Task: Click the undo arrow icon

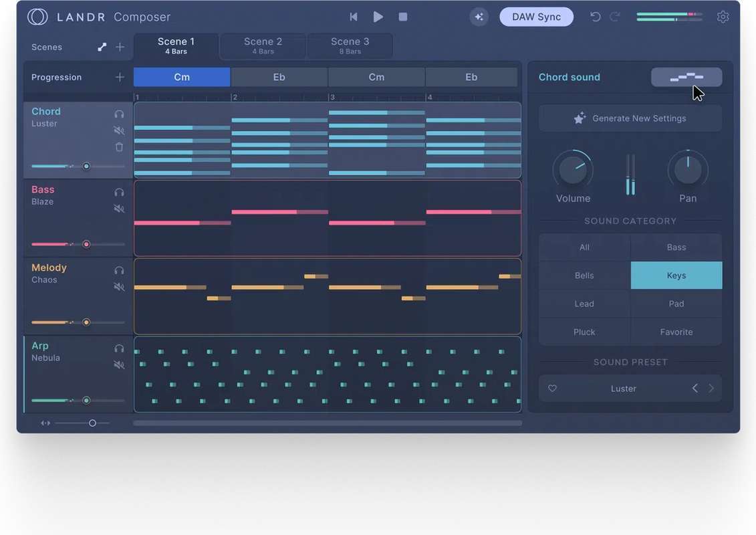Action: [595, 17]
